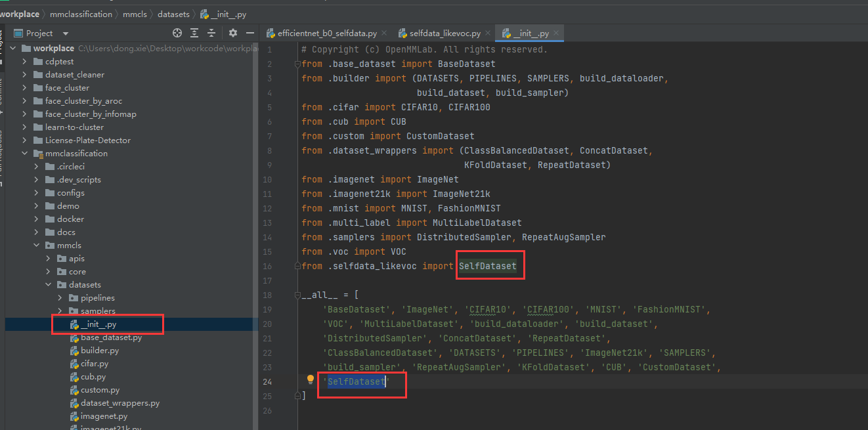Click the datasets breadcrumb in navigation bar

tap(173, 14)
